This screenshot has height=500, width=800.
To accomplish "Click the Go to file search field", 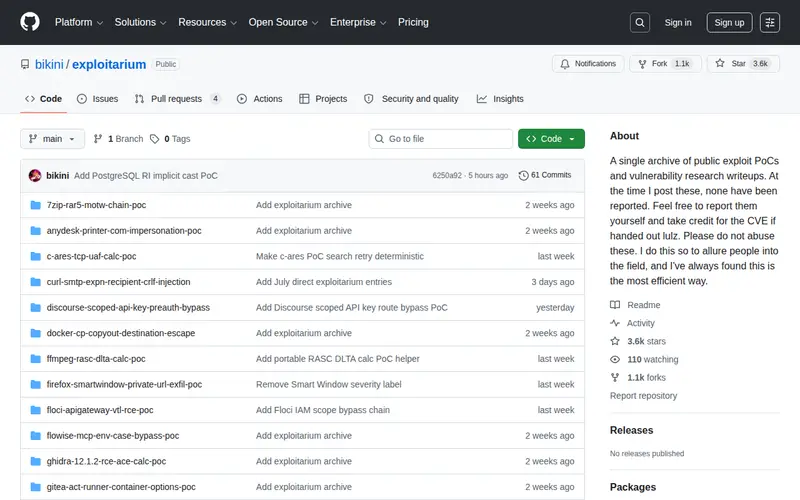I will [441, 139].
